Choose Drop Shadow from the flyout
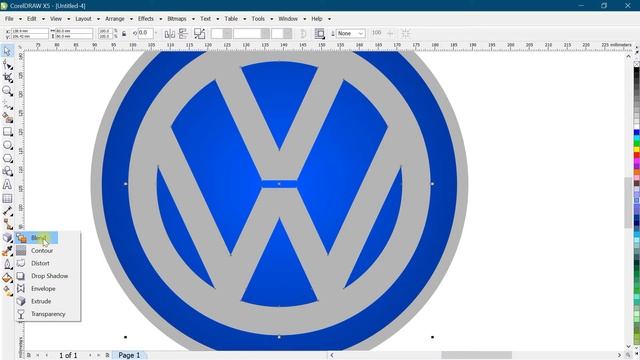640x360 pixels. click(x=49, y=276)
